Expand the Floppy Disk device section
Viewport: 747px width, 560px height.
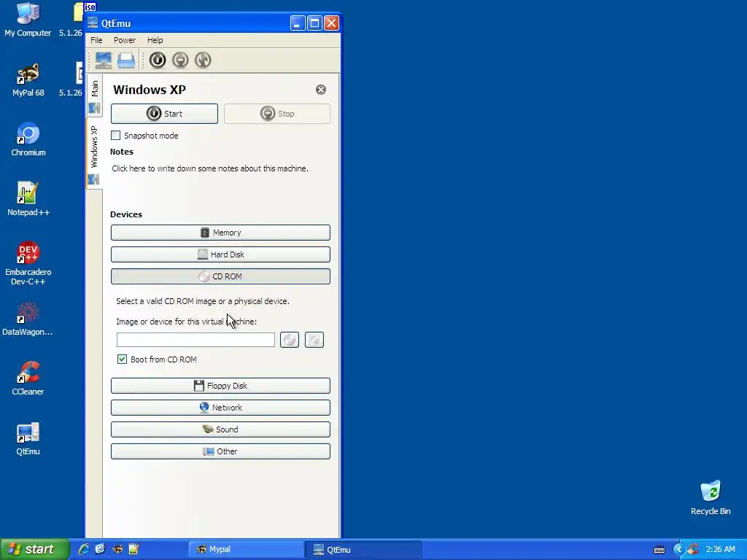220,386
